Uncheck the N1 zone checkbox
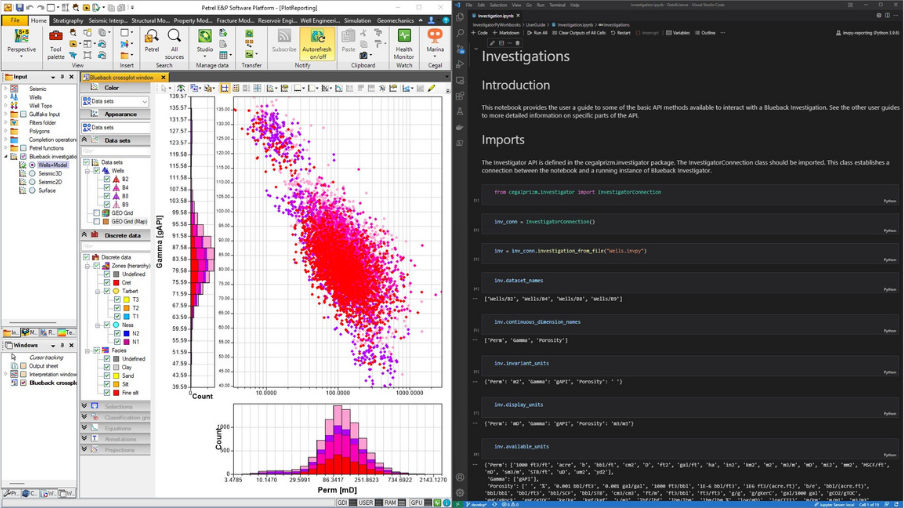Viewport: 904px width, 508px height. [x=117, y=342]
